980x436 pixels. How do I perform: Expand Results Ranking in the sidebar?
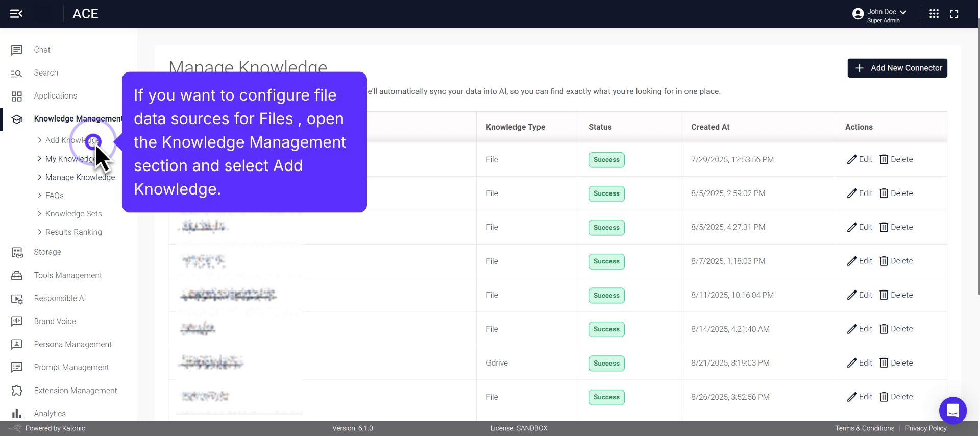point(73,232)
